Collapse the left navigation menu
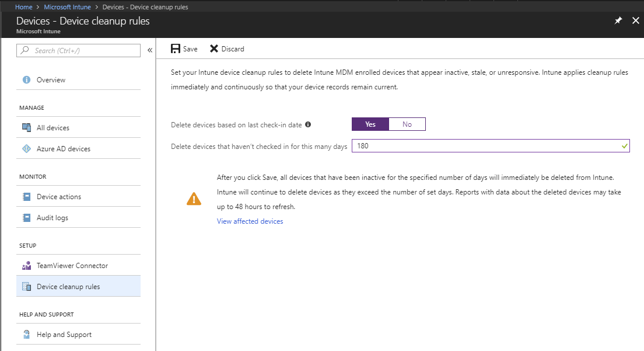The height and width of the screenshot is (351, 644). point(150,51)
